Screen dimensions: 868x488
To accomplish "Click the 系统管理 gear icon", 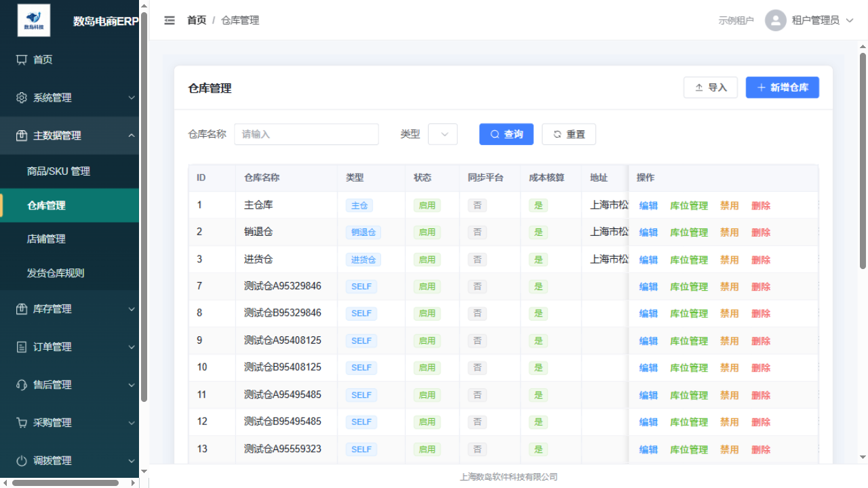I will coord(22,98).
